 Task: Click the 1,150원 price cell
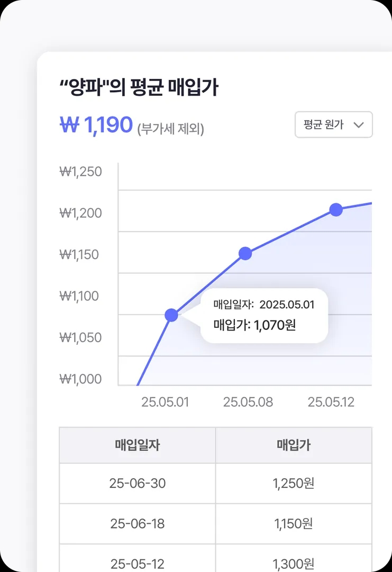click(294, 524)
